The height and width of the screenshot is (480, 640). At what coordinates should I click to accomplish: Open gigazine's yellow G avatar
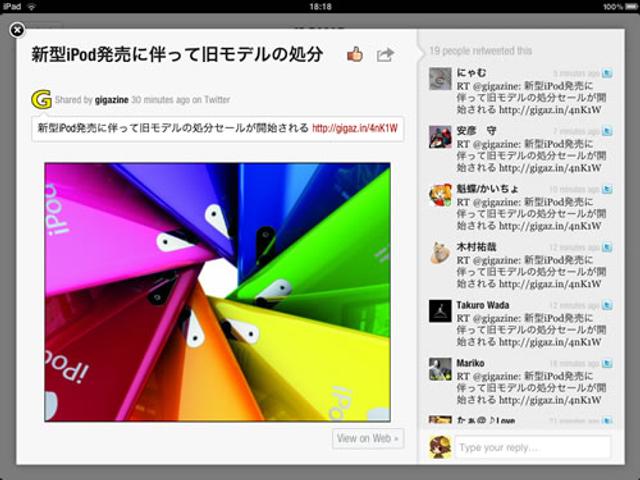pos(41,100)
